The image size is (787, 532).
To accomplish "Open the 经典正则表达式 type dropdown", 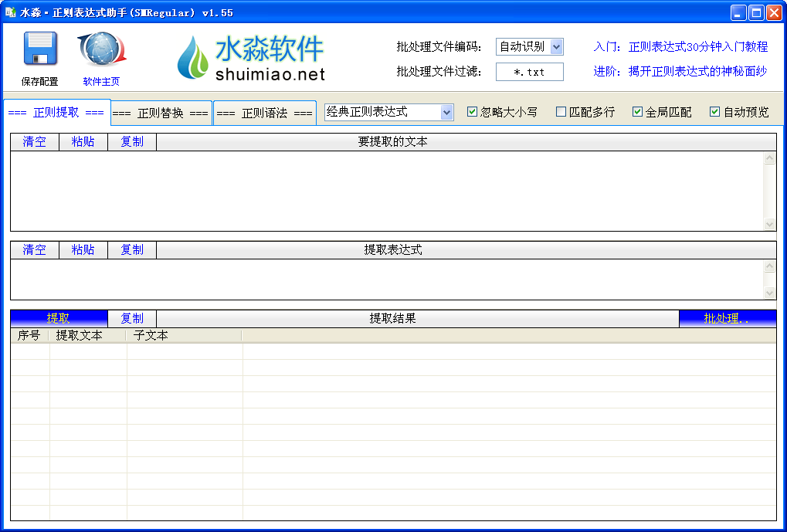I will [446, 112].
